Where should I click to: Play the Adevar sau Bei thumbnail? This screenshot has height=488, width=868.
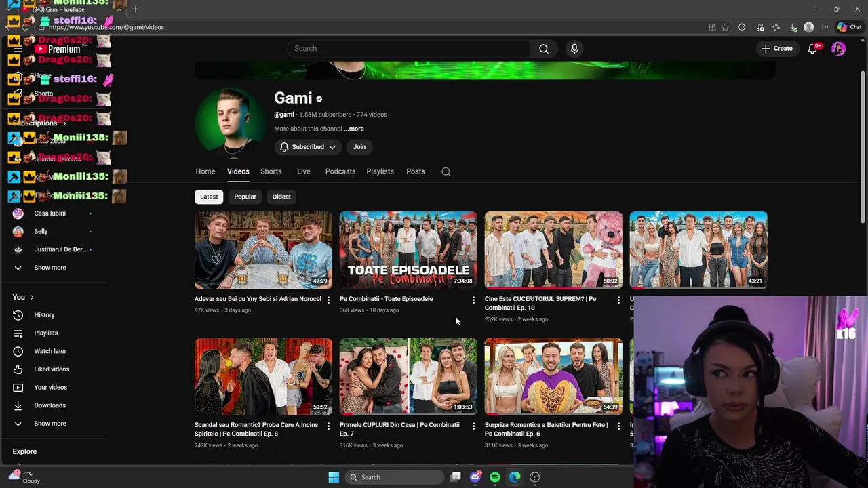(x=263, y=250)
